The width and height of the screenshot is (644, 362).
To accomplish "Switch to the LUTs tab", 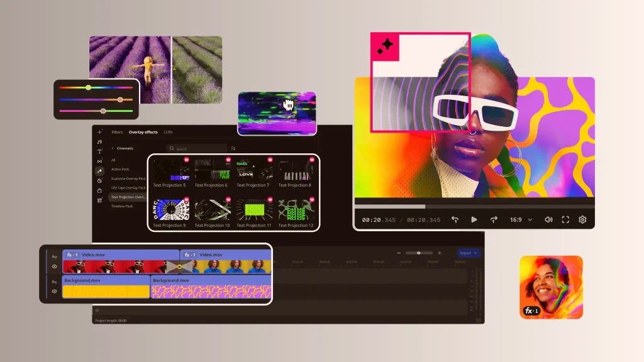I will pyautogui.click(x=168, y=133).
